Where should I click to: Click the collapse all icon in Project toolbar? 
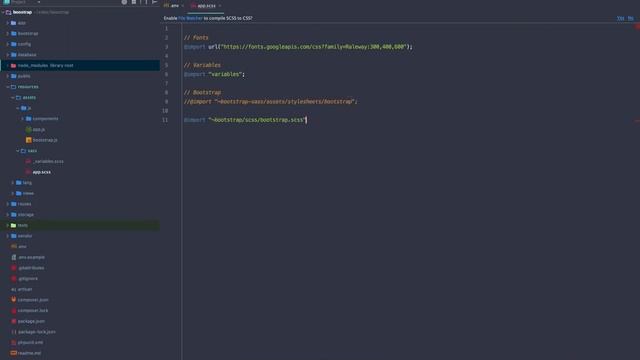[x=134, y=2]
